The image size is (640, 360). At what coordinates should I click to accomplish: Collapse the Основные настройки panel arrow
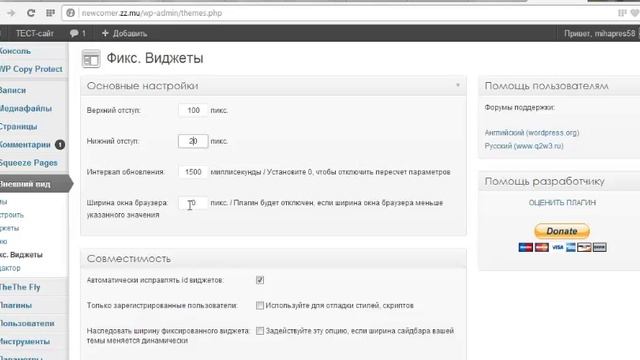(458, 85)
